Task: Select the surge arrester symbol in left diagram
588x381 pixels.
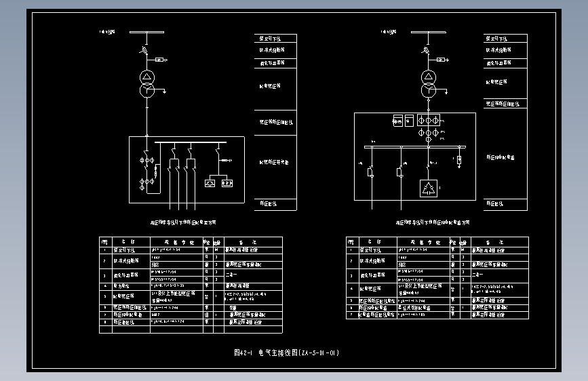Action: (161, 60)
